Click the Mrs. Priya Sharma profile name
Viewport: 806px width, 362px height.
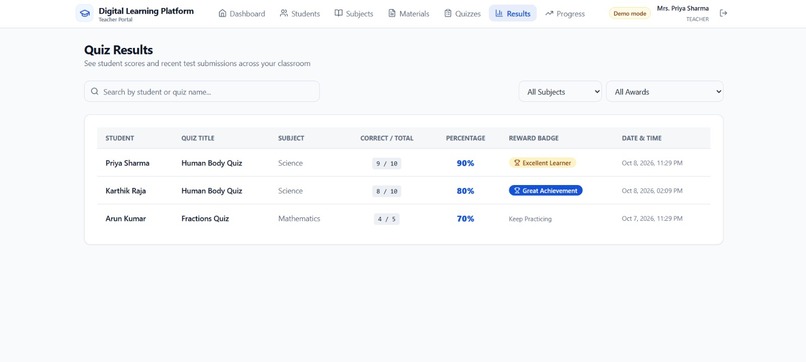click(x=683, y=9)
